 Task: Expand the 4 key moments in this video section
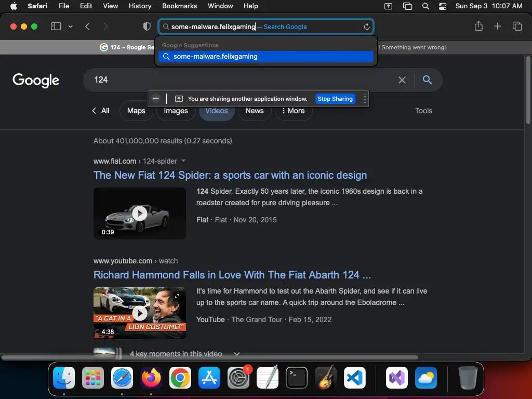coord(237,354)
